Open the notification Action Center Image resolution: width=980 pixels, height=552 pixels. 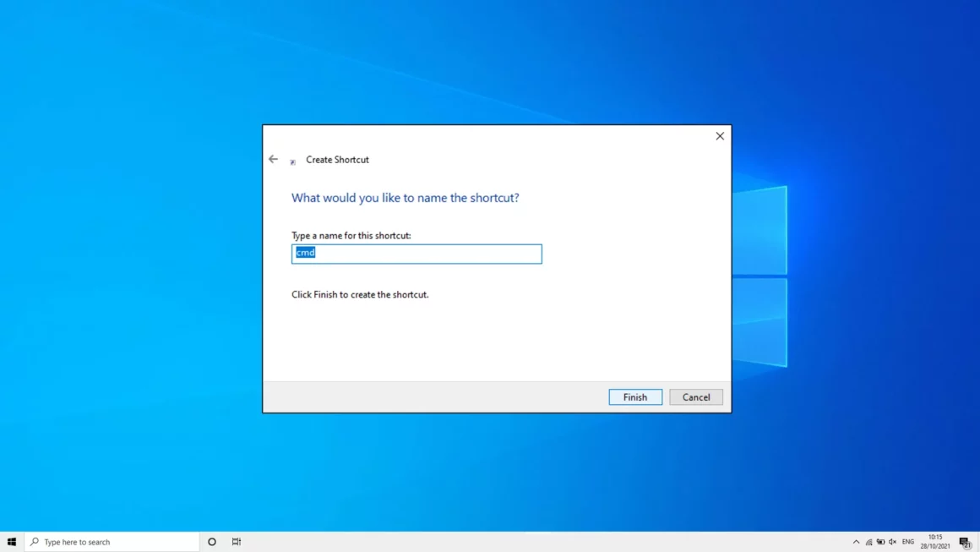966,542
